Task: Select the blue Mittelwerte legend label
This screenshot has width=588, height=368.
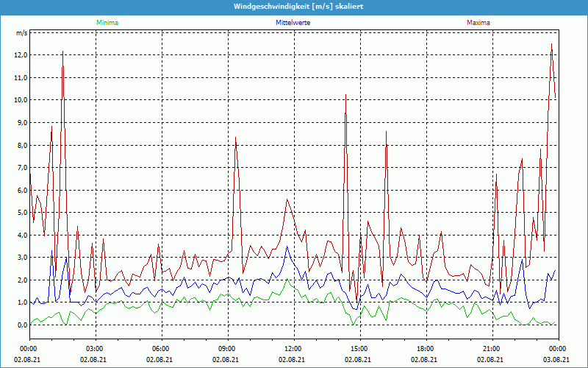Action: [293, 23]
